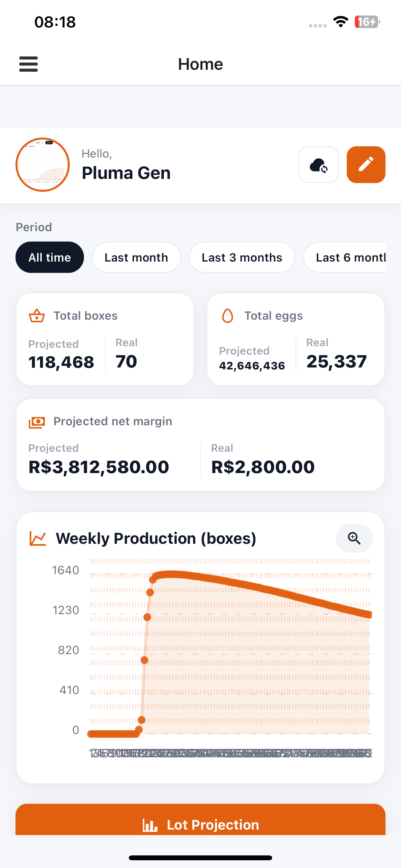
Task: Select the Last 6 months period chip
Action: [x=345, y=257]
